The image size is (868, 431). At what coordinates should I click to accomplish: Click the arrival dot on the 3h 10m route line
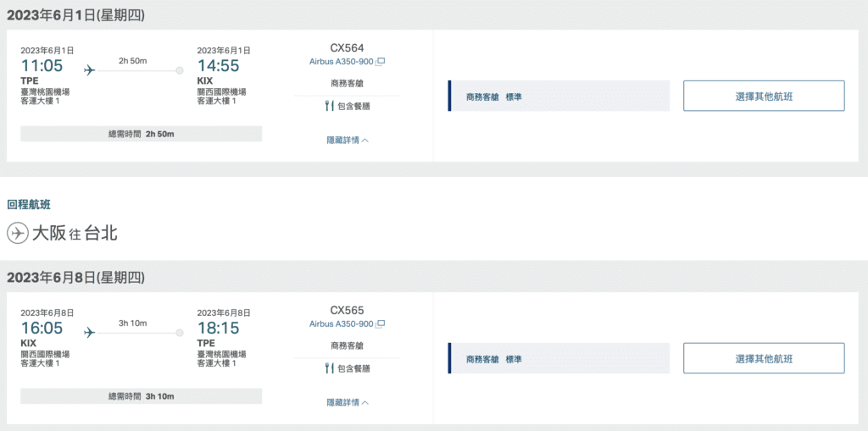(180, 333)
